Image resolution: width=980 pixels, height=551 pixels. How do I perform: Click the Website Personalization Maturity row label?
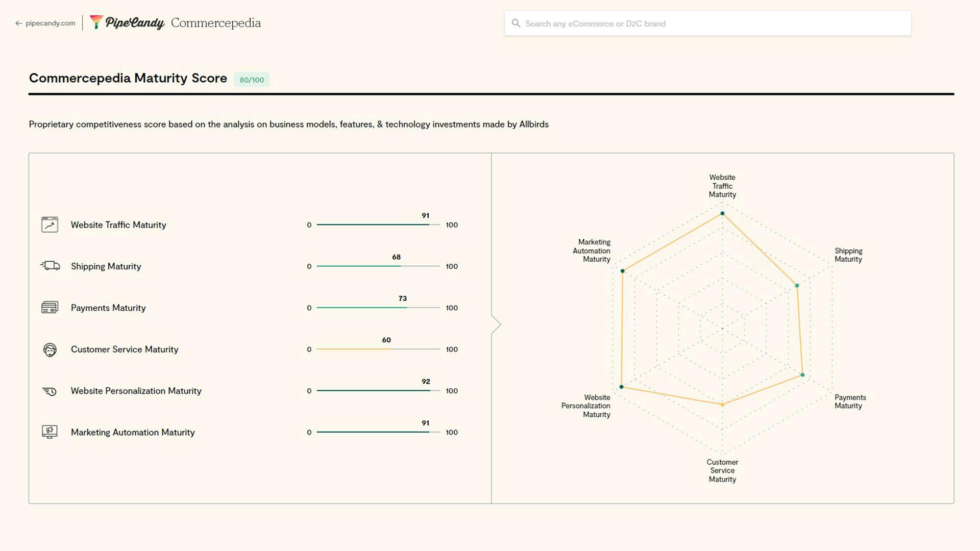point(136,391)
